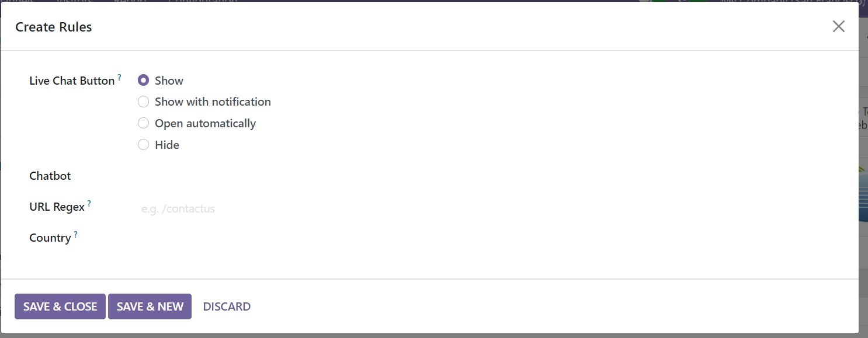Click the Live Chat Button field label
The width and height of the screenshot is (868, 338).
(72, 81)
